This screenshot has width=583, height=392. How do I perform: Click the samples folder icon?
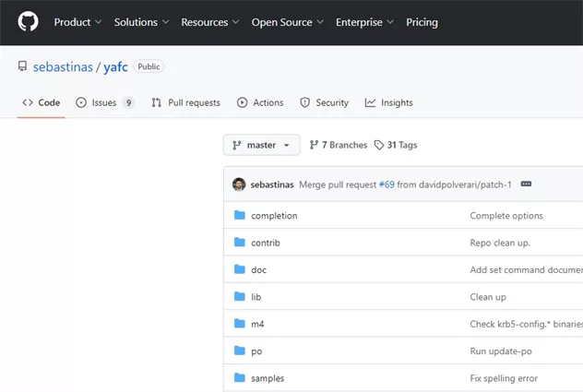(240, 378)
